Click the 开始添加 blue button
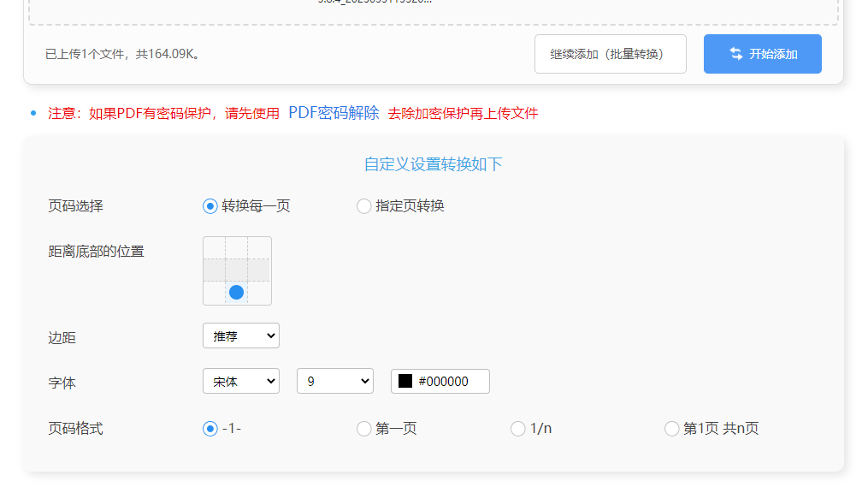Image resolution: width=868 pixels, height=487 pixels. pyautogui.click(x=762, y=54)
